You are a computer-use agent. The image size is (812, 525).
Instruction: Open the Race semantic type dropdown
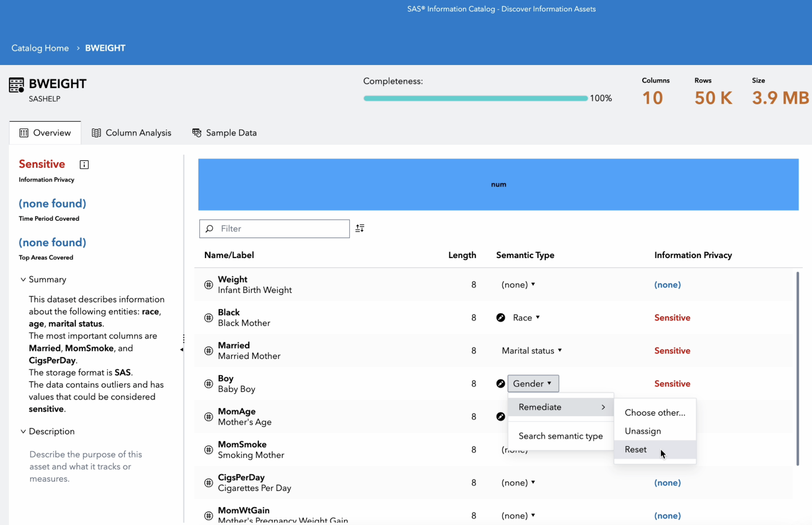click(x=526, y=318)
